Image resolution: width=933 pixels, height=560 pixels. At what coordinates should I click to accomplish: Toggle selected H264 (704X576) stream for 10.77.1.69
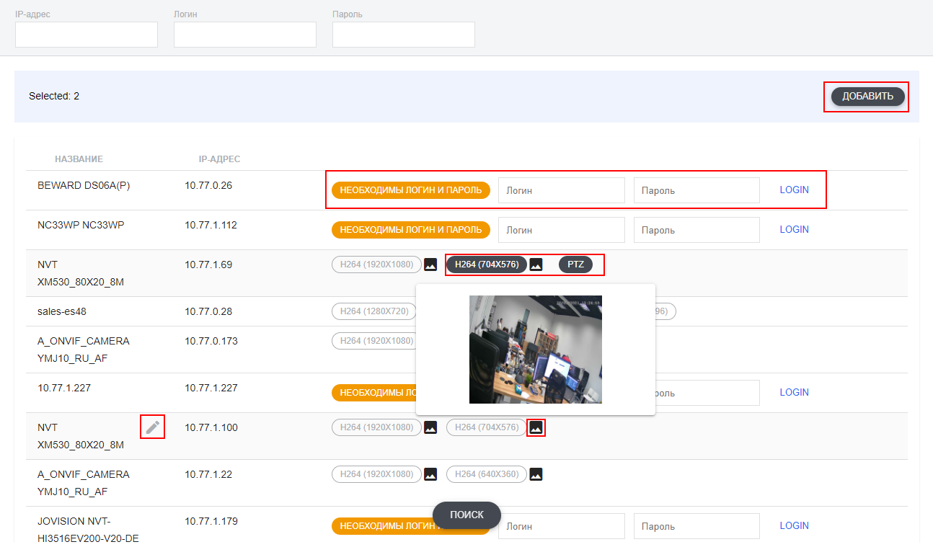(487, 265)
